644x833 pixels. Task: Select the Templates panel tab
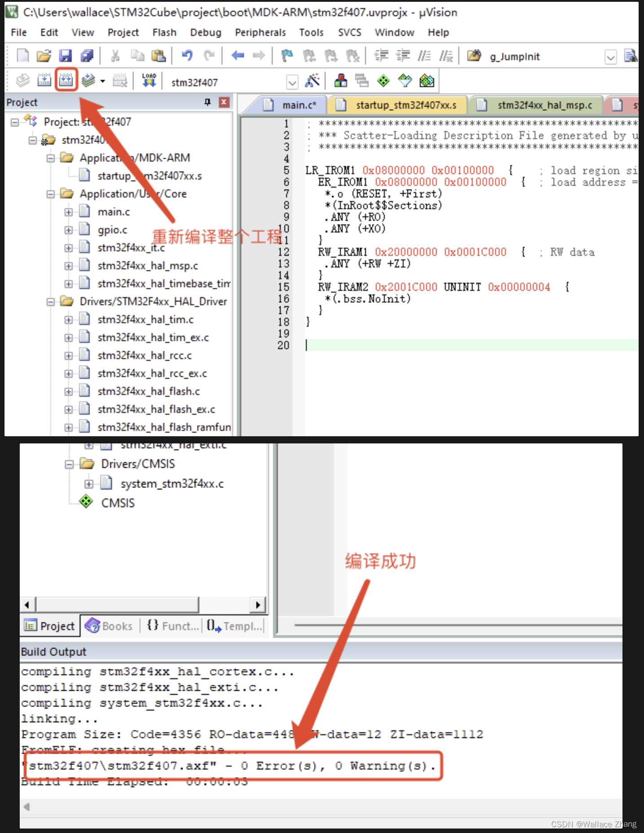tap(234, 626)
